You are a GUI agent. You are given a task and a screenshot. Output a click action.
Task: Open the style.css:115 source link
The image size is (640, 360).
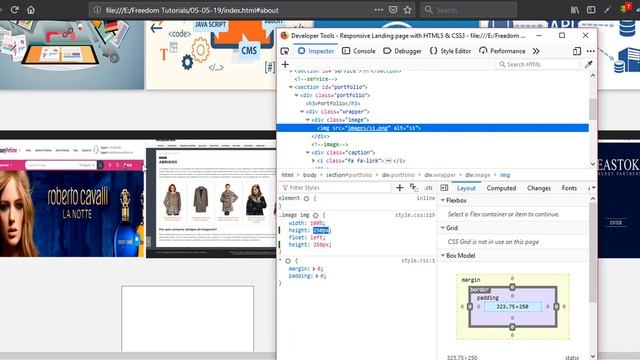(x=415, y=215)
